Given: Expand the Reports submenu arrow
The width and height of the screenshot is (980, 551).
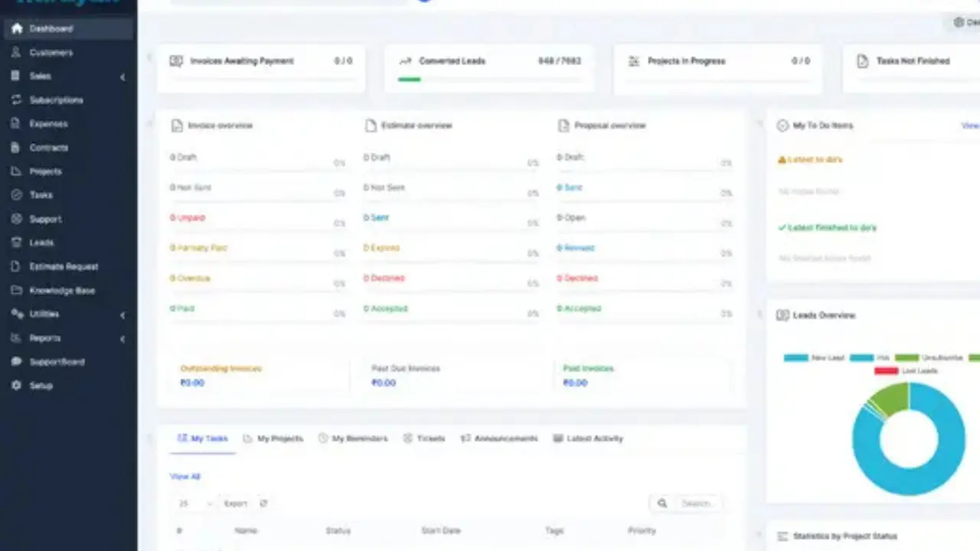Looking at the screenshot, I should tap(122, 338).
